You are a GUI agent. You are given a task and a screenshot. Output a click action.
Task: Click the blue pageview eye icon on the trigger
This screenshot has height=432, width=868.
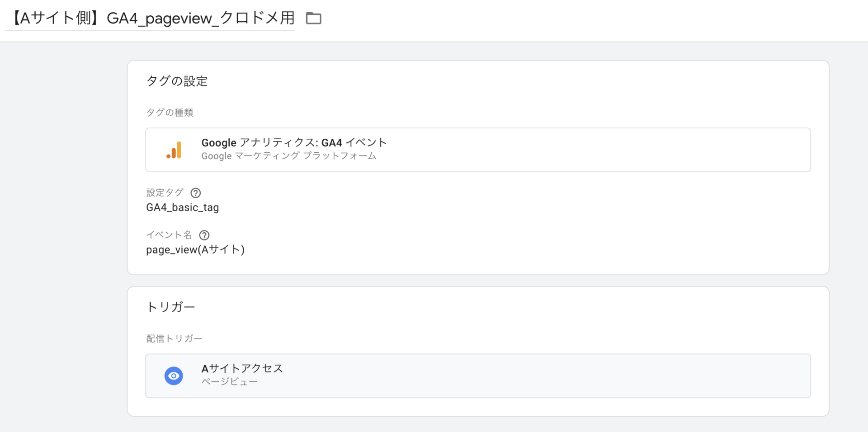[x=174, y=376]
